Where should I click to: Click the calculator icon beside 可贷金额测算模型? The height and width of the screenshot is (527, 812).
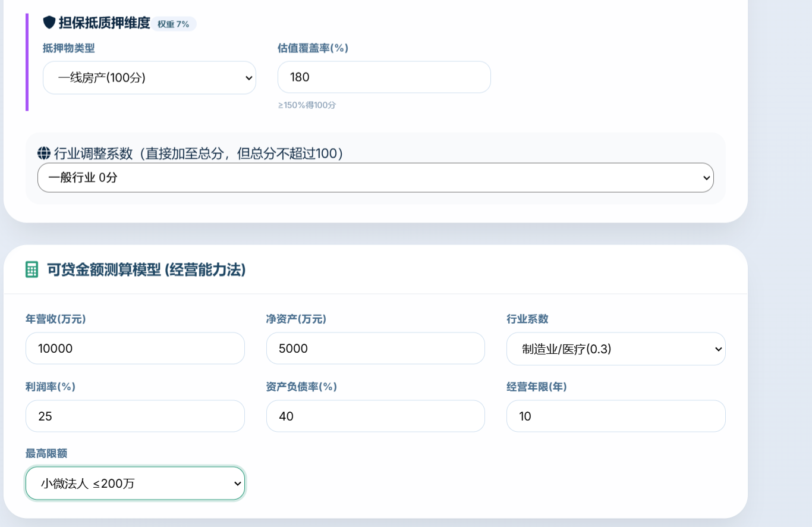coord(32,269)
